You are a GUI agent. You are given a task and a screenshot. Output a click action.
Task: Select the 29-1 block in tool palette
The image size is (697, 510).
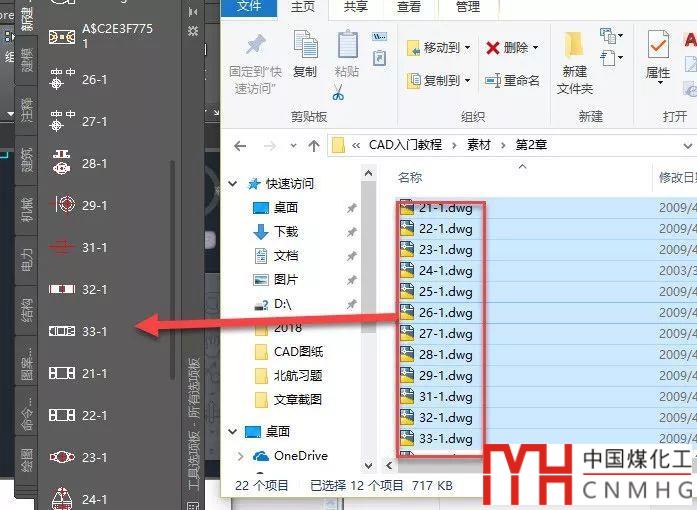point(78,205)
